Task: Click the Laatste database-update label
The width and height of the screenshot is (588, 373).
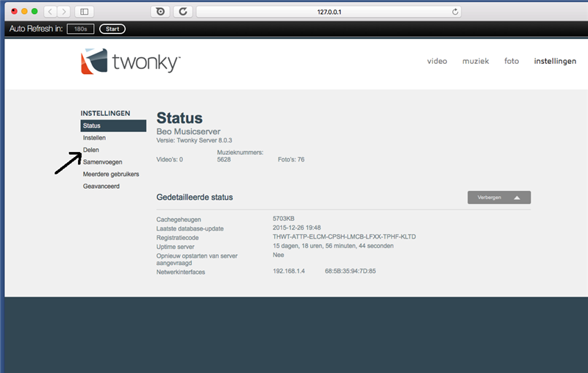Action: click(190, 228)
